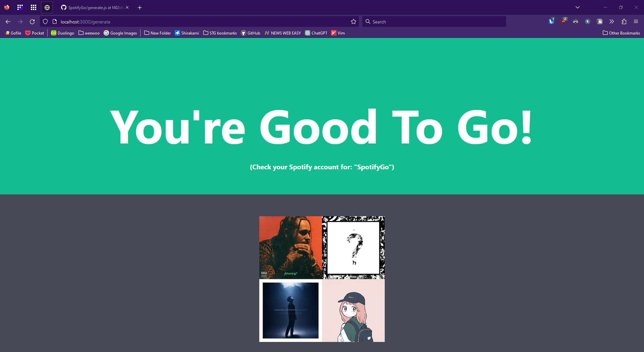Click the "You're Good To Go!" heading
The image size is (644, 352).
(321, 127)
